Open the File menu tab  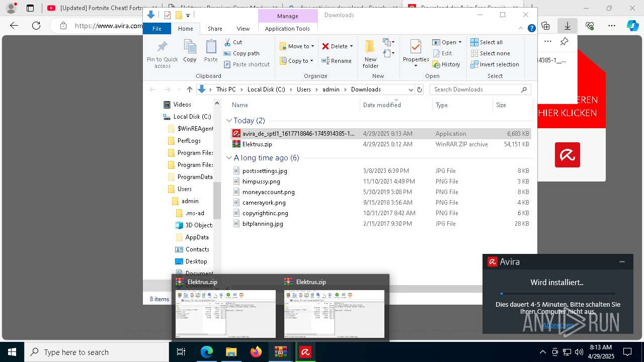pyautogui.click(x=157, y=29)
